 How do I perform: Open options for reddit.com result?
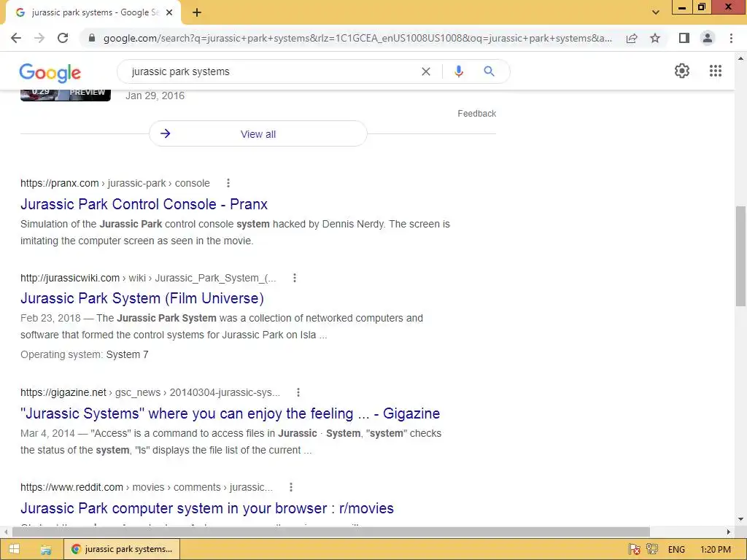[x=290, y=487]
